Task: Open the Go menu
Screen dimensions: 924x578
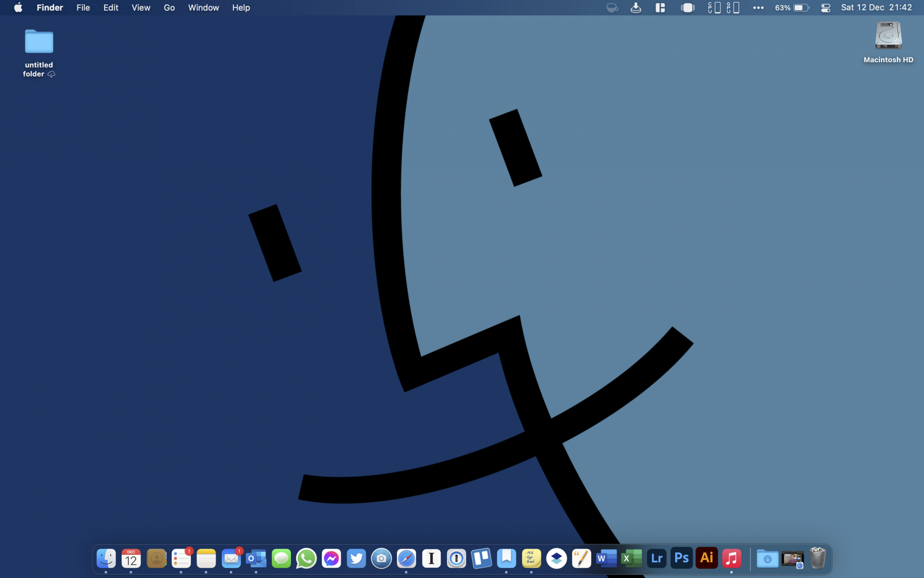Action: pyautogui.click(x=169, y=8)
